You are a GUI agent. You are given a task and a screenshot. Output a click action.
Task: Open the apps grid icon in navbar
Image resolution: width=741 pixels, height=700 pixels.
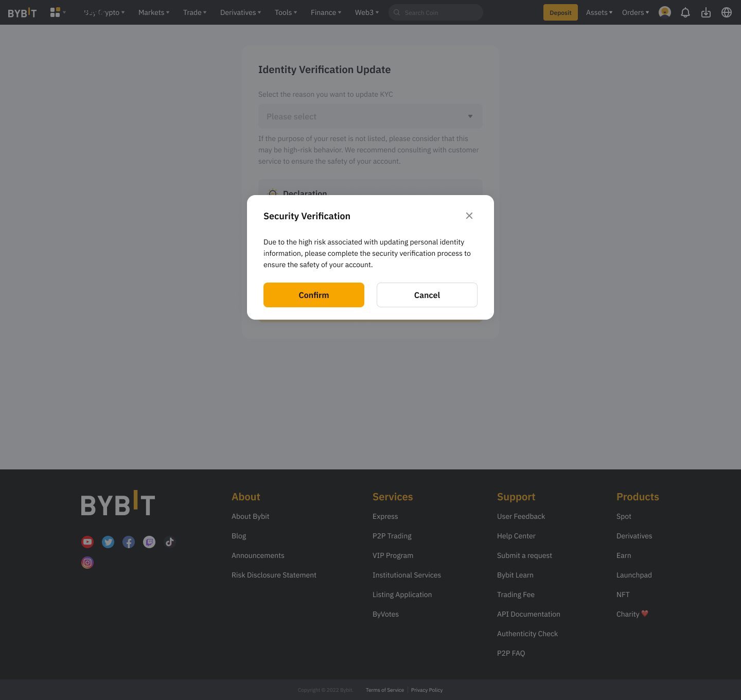[55, 12]
